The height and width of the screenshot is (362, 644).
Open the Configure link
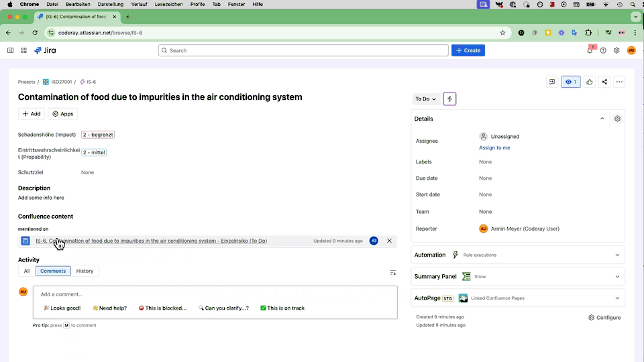click(x=604, y=318)
